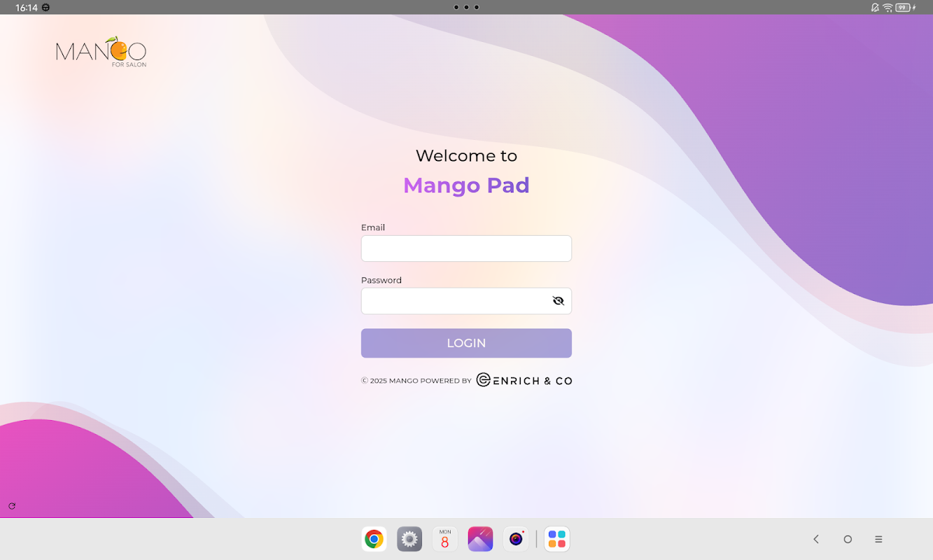Tap the muted notifications bell in the status bar

(x=875, y=8)
